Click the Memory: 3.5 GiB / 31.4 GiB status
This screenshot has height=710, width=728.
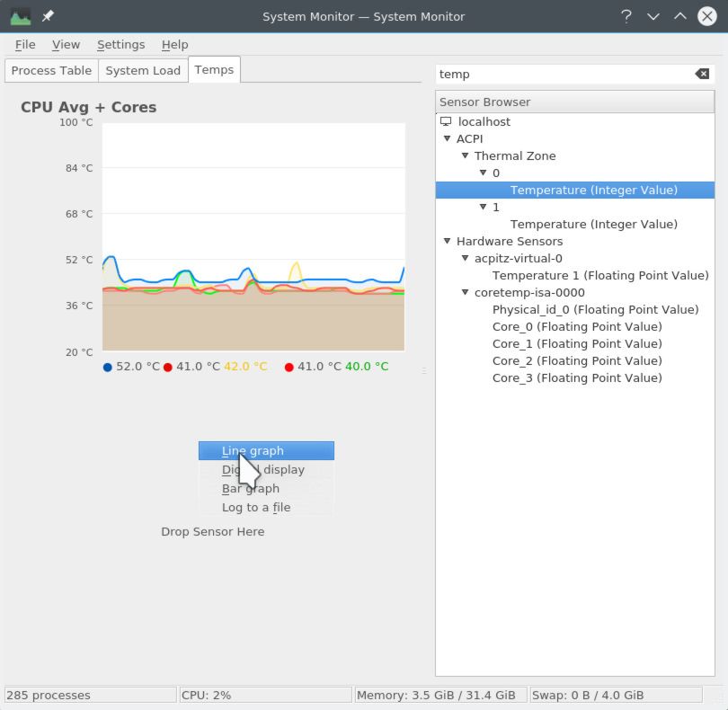tap(441, 695)
